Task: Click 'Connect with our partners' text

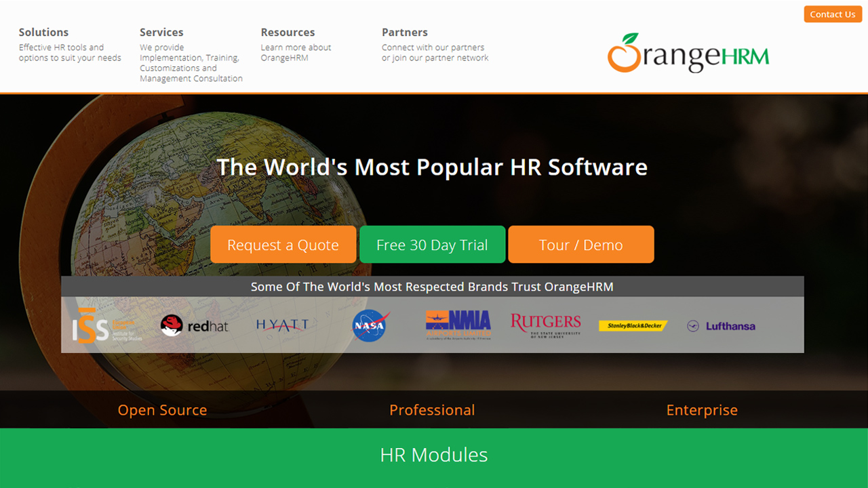Action: click(x=435, y=53)
